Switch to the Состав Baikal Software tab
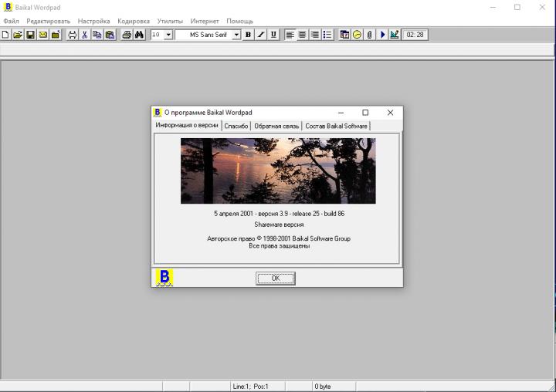Viewport: 556px width, 392px height. tap(336, 126)
